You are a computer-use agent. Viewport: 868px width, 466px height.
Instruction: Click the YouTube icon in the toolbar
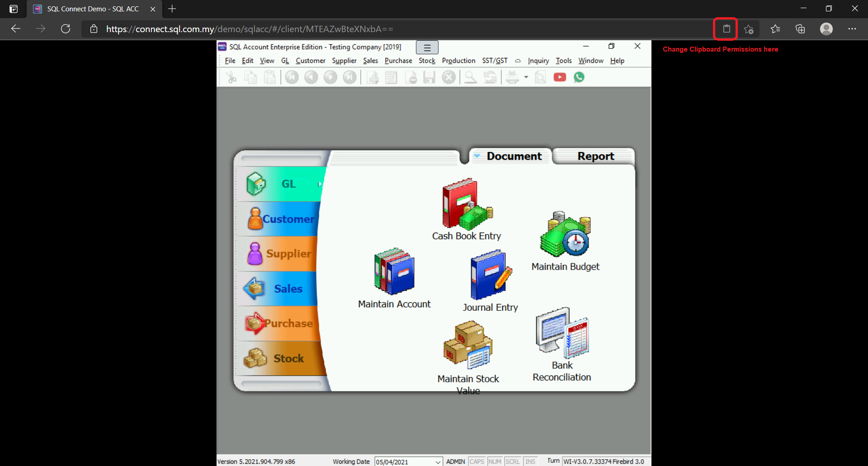560,77
